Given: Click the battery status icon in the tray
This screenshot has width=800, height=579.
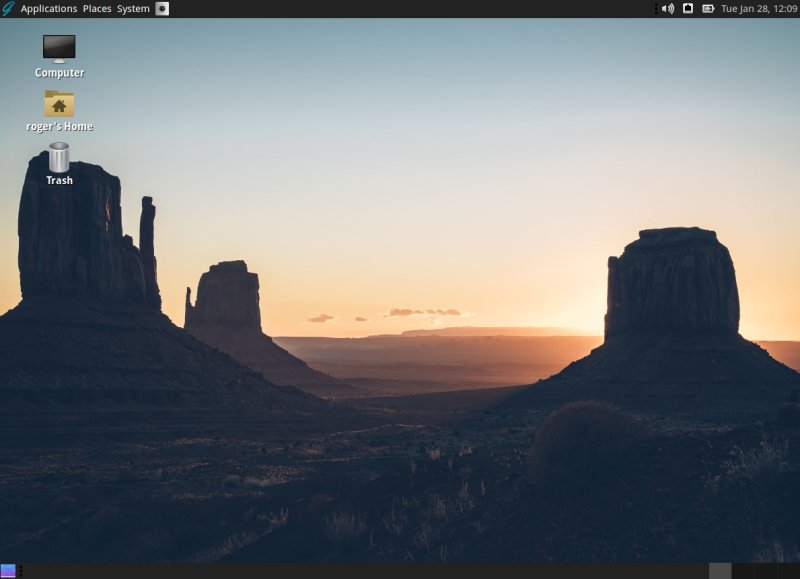Looking at the screenshot, I should pos(708,9).
